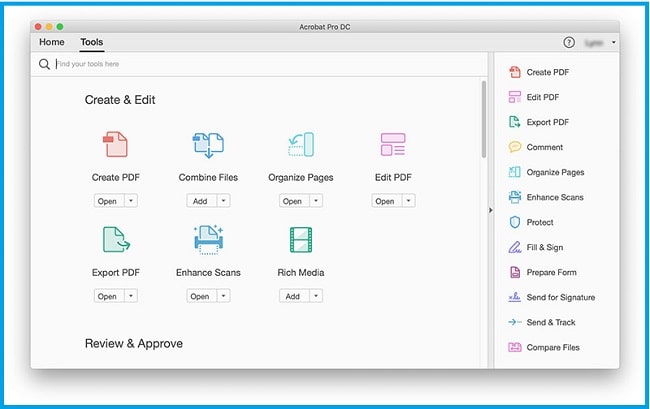Click the Organize Pages icon in main grid
Viewport: 650px width, 409px height.
(301, 145)
